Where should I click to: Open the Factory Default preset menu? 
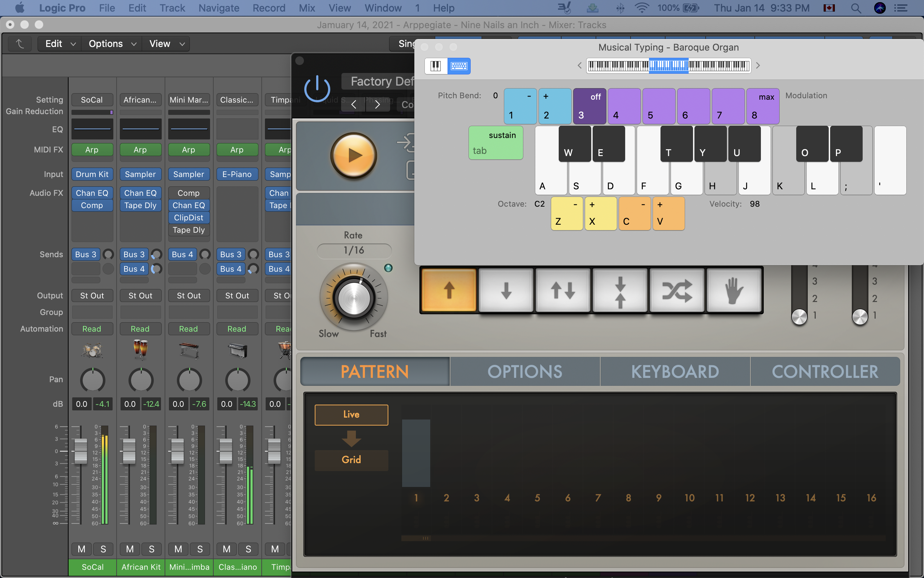pos(378,81)
